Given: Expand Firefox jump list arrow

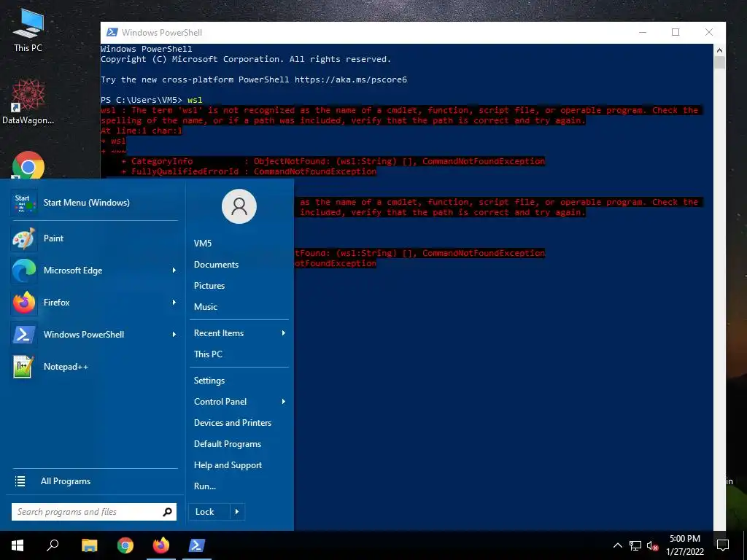Looking at the screenshot, I should [174, 303].
